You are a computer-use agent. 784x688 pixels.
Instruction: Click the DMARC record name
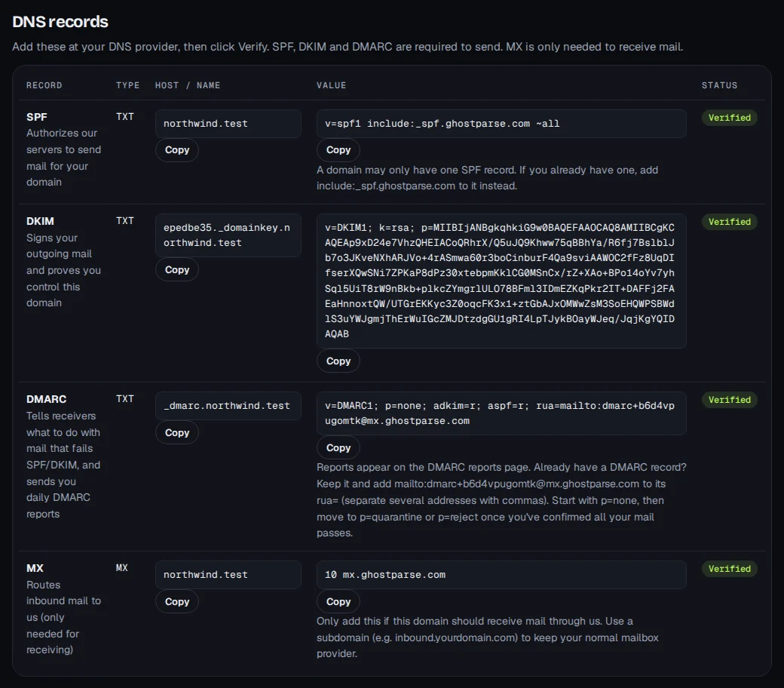(x=47, y=399)
